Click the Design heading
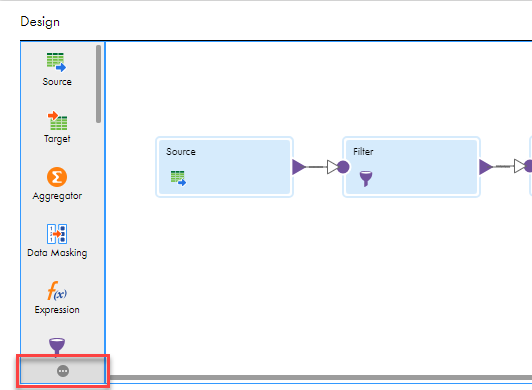 40,22
